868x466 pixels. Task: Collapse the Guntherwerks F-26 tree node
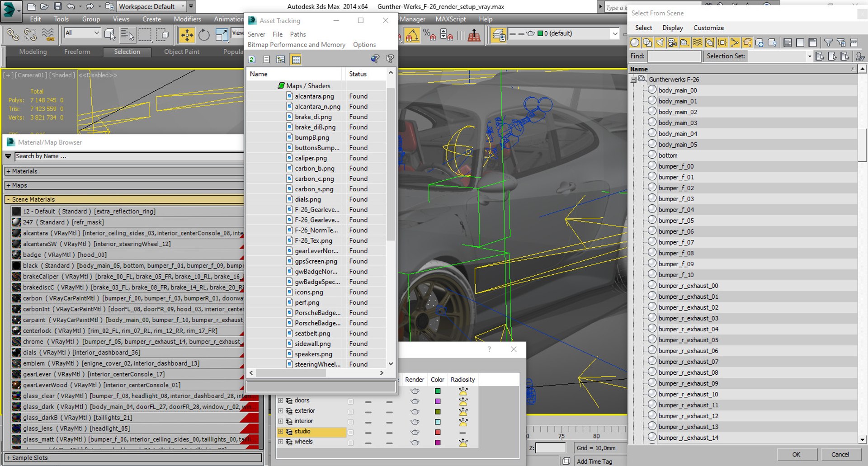click(x=634, y=80)
